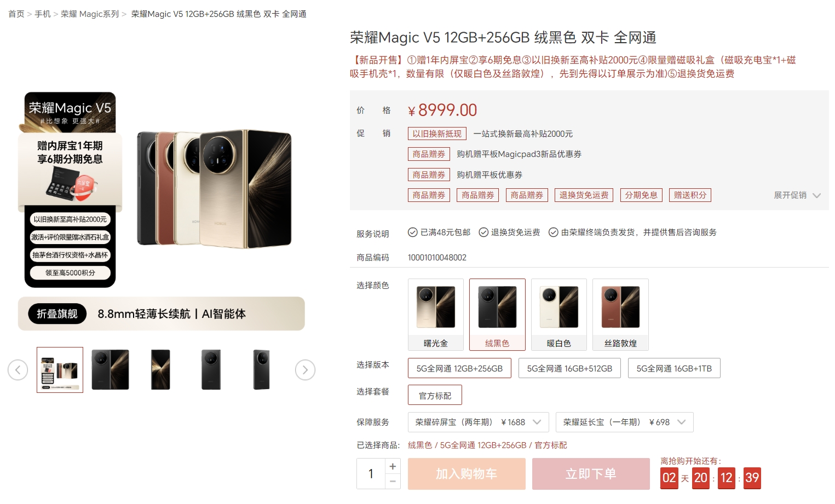Increase quantity with the plus icon
The height and width of the screenshot is (504, 835).
pyautogui.click(x=393, y=466)
